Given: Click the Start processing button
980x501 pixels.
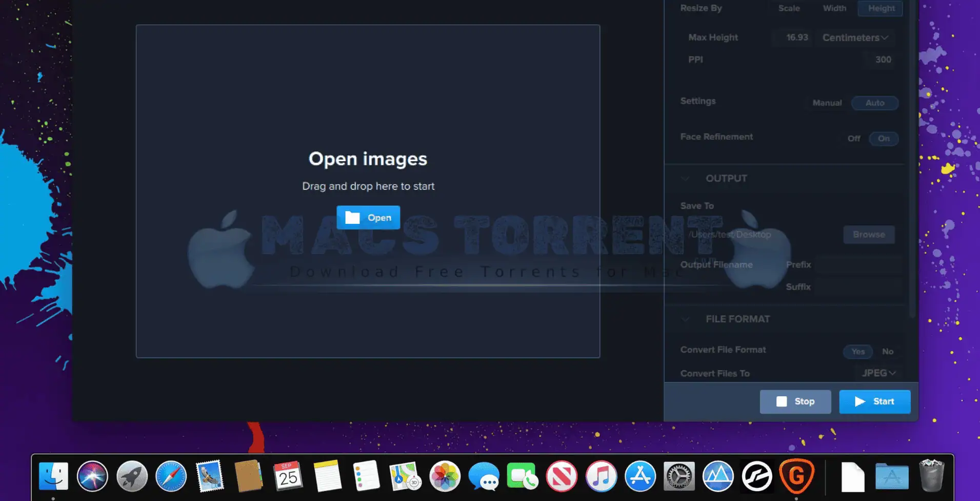Looking at the screenshot, I should 875,401.
